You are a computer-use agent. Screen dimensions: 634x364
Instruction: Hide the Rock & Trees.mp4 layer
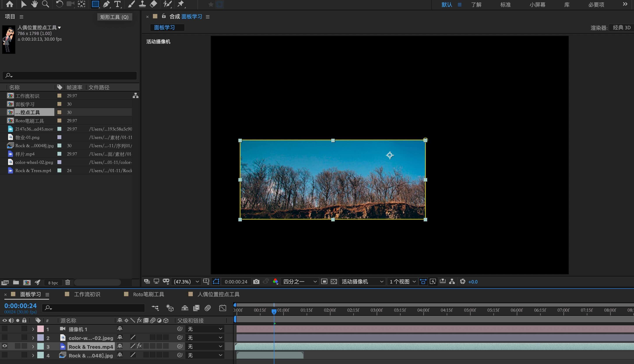tap(5, 346)
